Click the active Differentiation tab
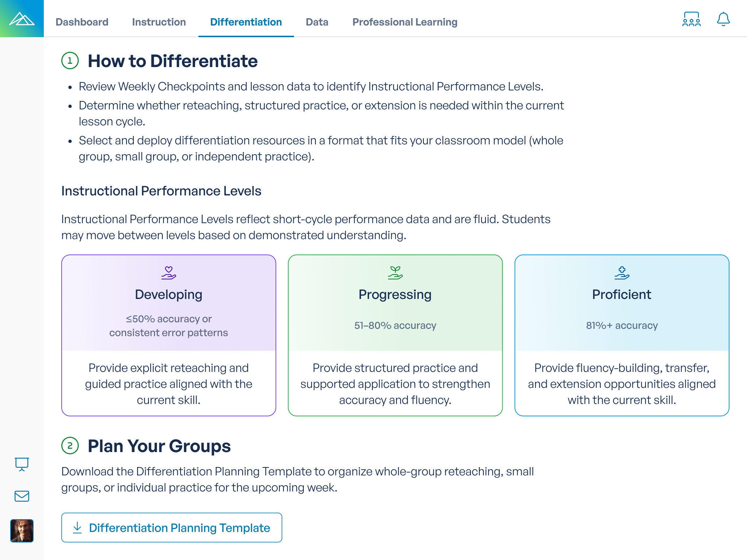 246,22
